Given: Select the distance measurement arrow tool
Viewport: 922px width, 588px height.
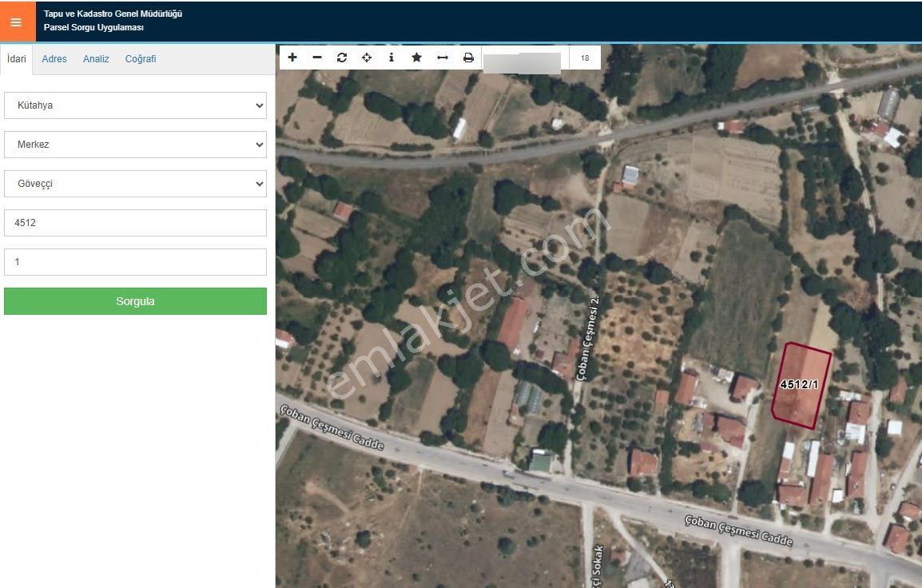Looking at the screenshot, I should [x=442, y=57].
